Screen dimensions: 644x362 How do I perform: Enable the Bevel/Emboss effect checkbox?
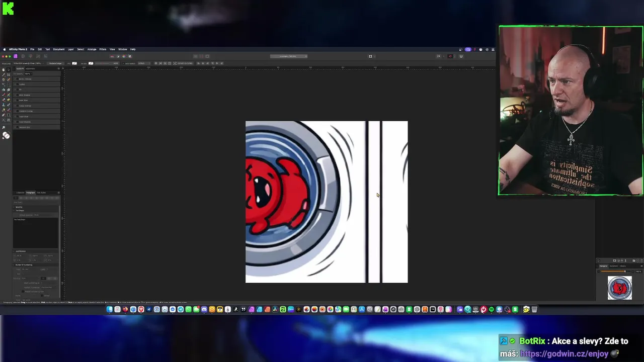point(17,79)
